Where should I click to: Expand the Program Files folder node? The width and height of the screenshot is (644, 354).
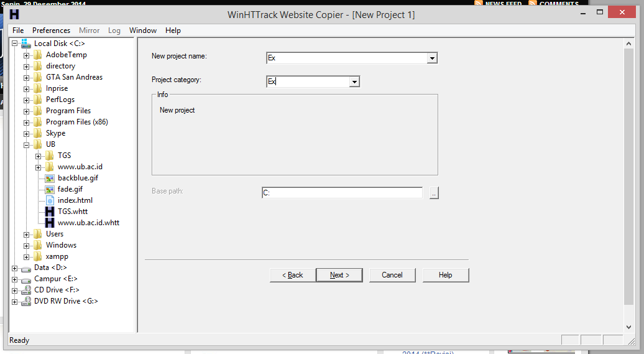pos(26,111)
